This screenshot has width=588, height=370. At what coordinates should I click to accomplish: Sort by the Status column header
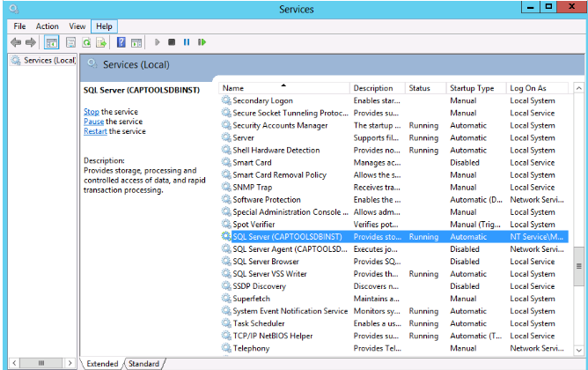pos(426,88)
